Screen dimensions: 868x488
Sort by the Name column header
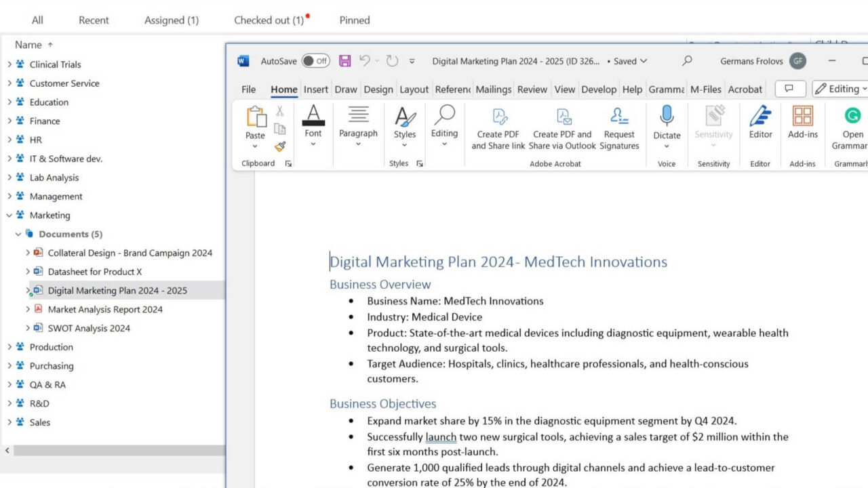coord(28,45)
